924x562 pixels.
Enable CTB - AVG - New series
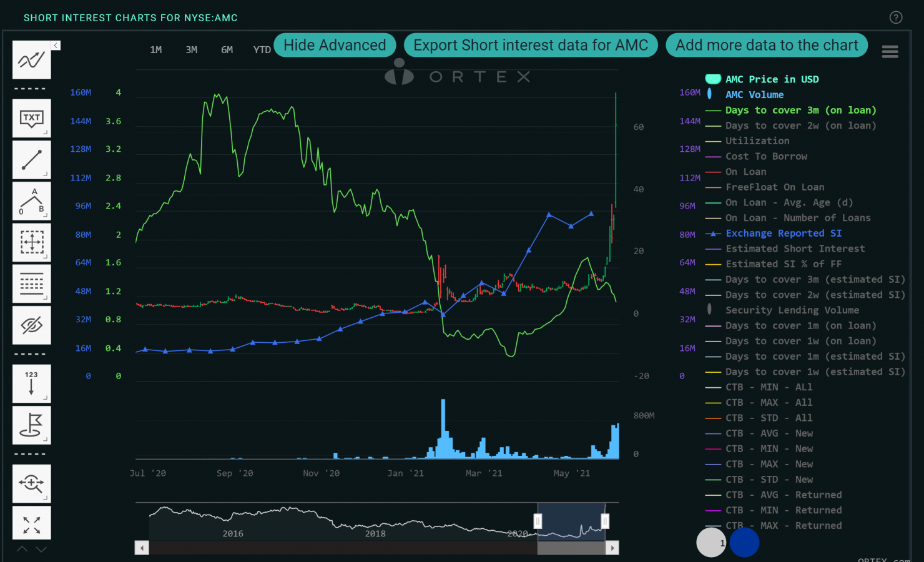coord(769,433)
